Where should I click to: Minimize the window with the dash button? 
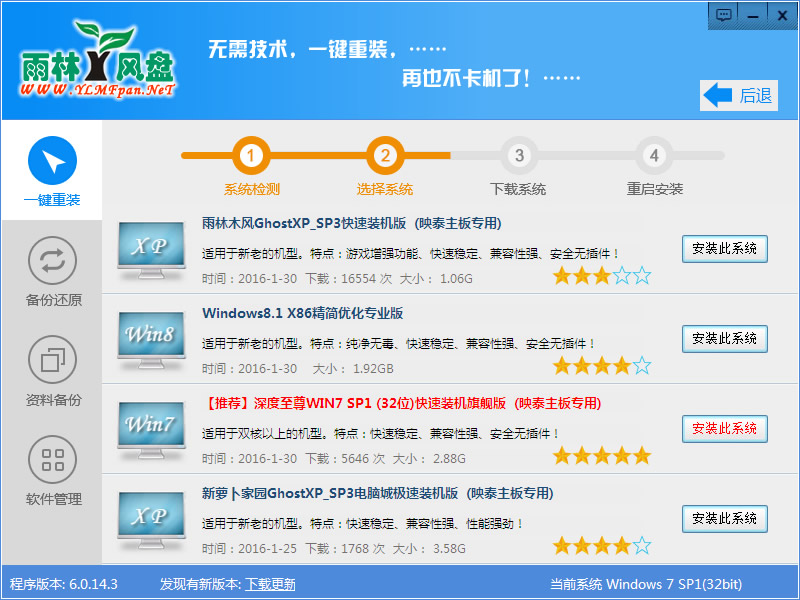point(753,15)
